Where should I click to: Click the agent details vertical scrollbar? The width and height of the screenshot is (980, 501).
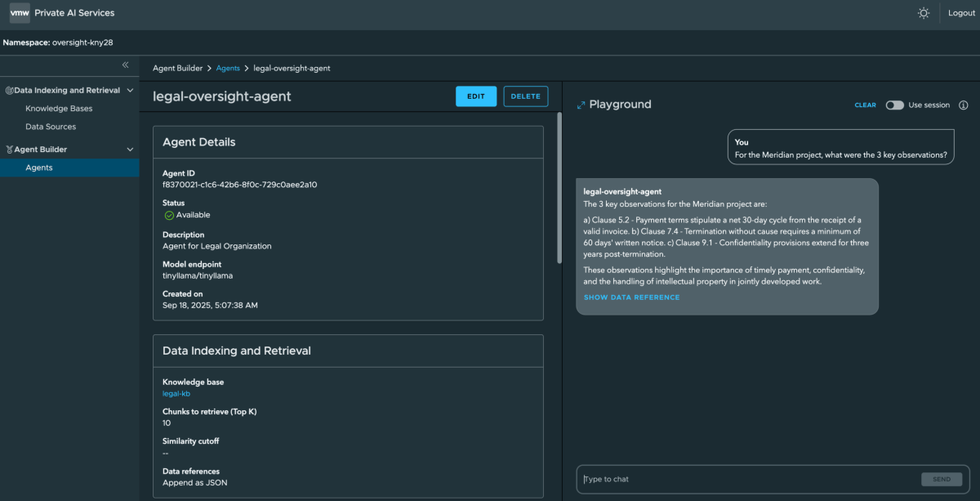click(x=559, y=188)
